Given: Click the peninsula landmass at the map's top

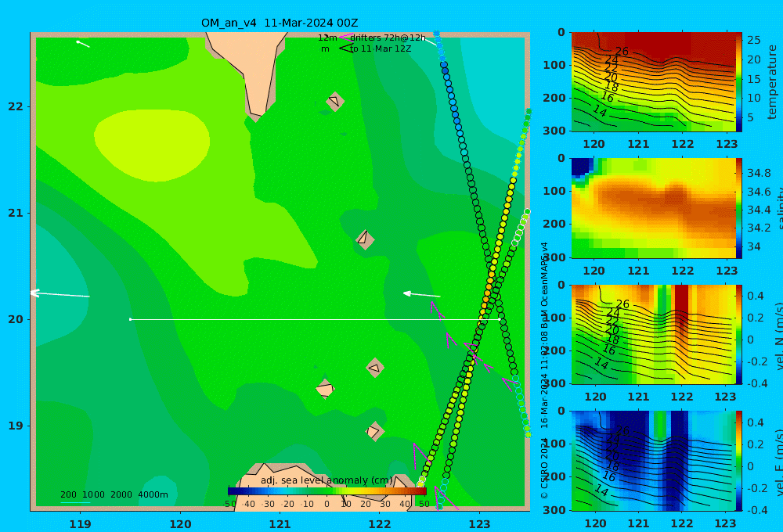Looking at the screenshot, I should point(253,70).
